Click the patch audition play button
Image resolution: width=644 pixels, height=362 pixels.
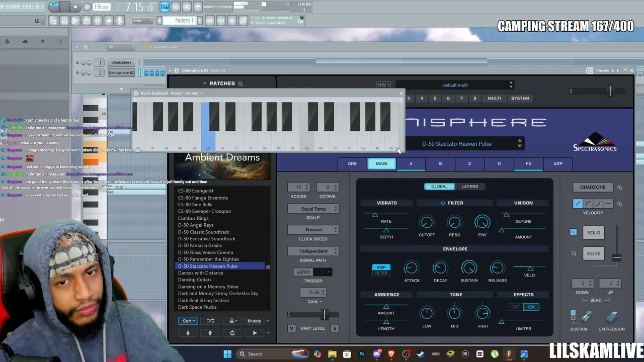pos(255,333)
